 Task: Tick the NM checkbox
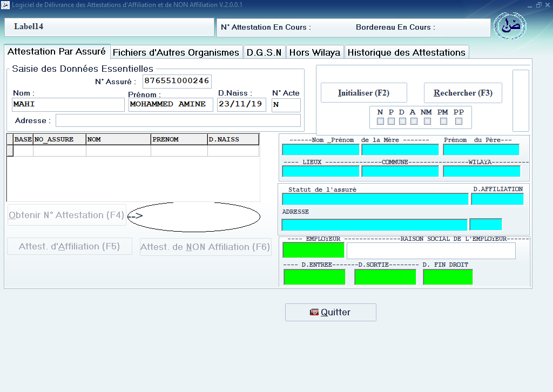click(x=428, y=121)
